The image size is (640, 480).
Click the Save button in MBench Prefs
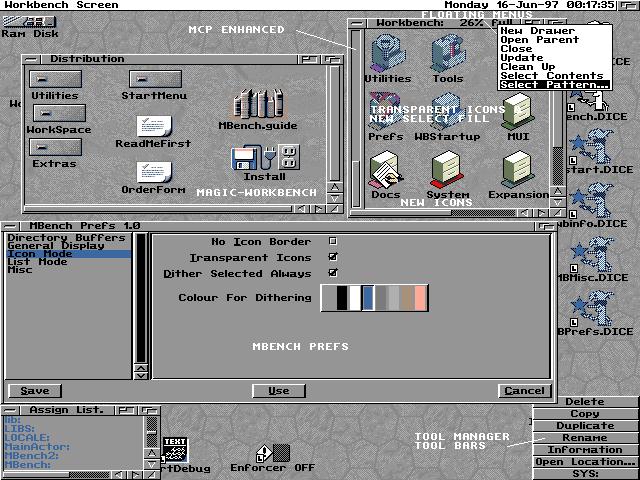click(34, 391)
